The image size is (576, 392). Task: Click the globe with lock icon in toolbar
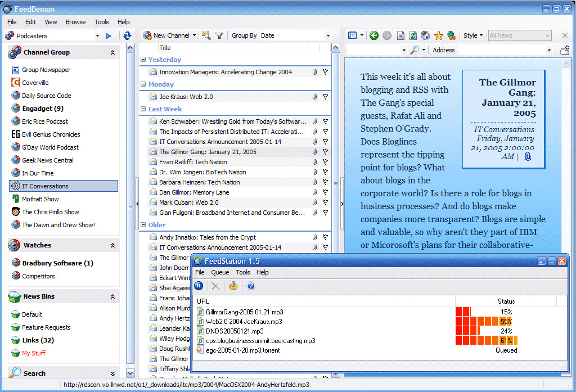coord(452,35)
